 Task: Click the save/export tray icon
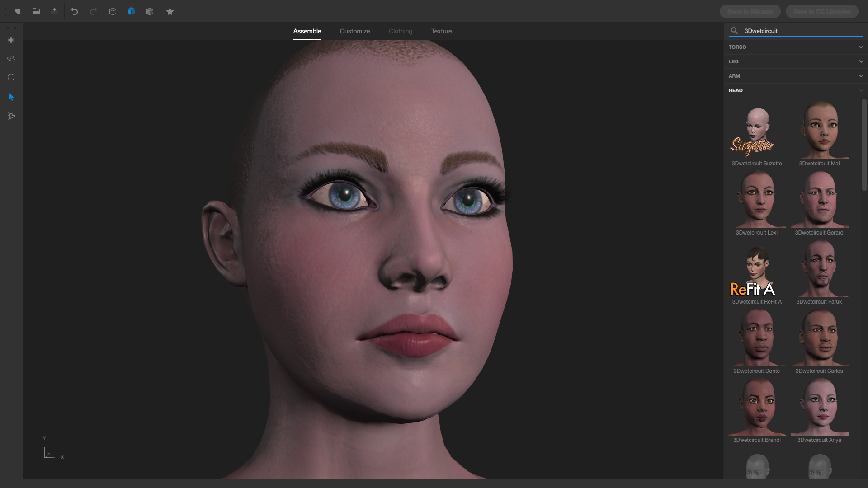click(54, 11)
